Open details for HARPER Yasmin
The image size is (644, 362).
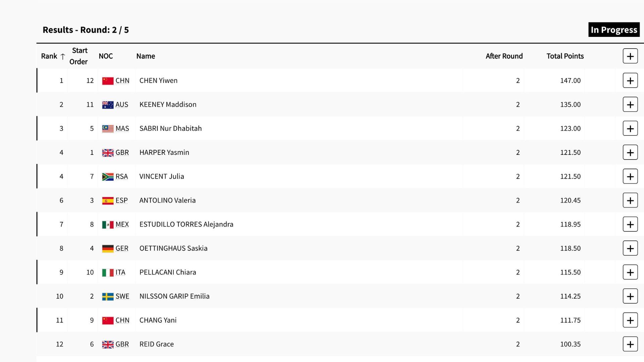[630, 153]
